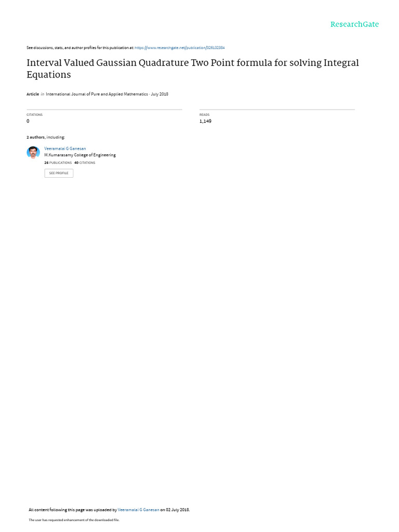Click M.Kumarasamy College of Engineering affiliation

tap(79, 155)
